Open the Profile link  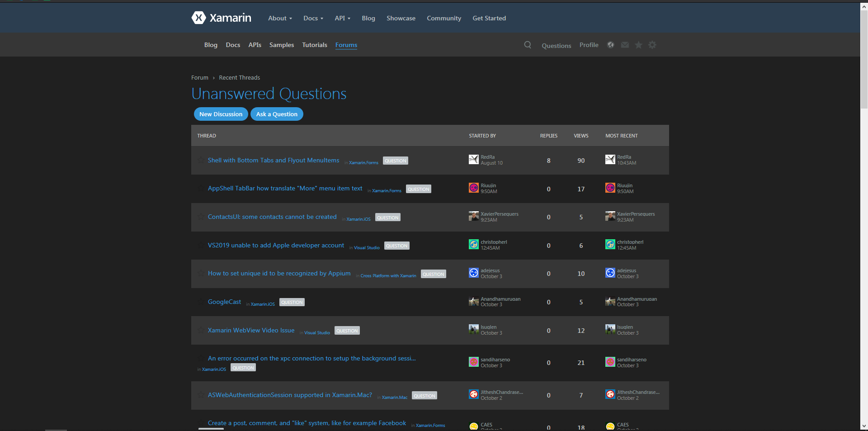click(589, 45)
